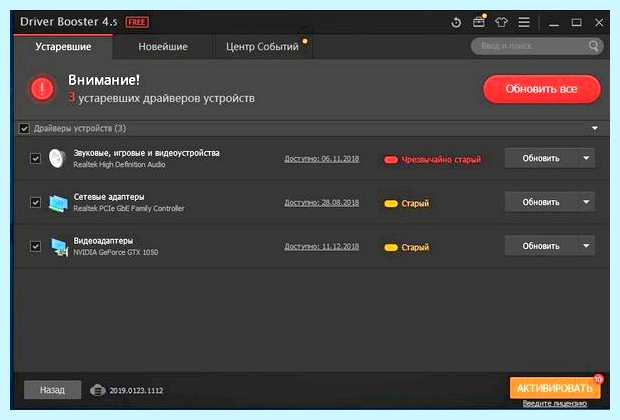
Task: Uncheck the Сетевые адаптеры checkbox
Action: [x=35, y=202]
